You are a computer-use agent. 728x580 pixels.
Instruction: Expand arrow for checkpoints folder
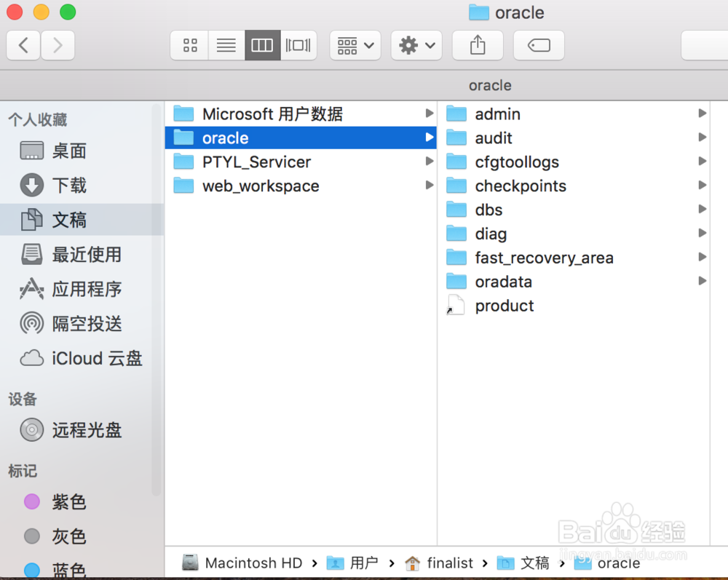coord(703,185)
